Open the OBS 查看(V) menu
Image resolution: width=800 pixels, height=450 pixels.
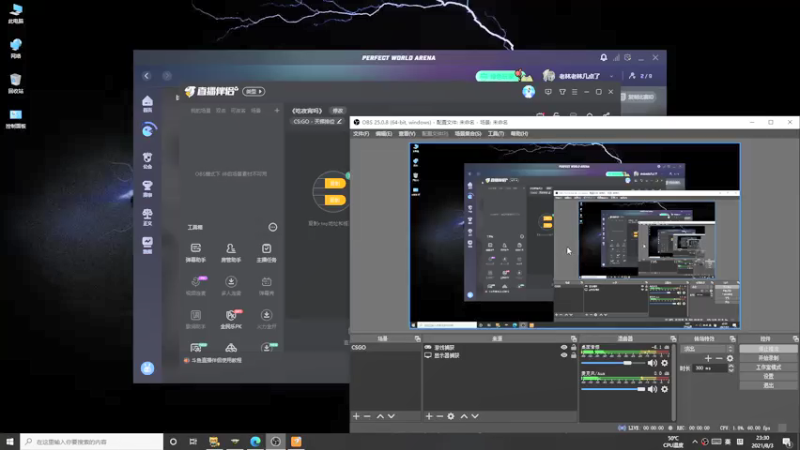(407, 134)
